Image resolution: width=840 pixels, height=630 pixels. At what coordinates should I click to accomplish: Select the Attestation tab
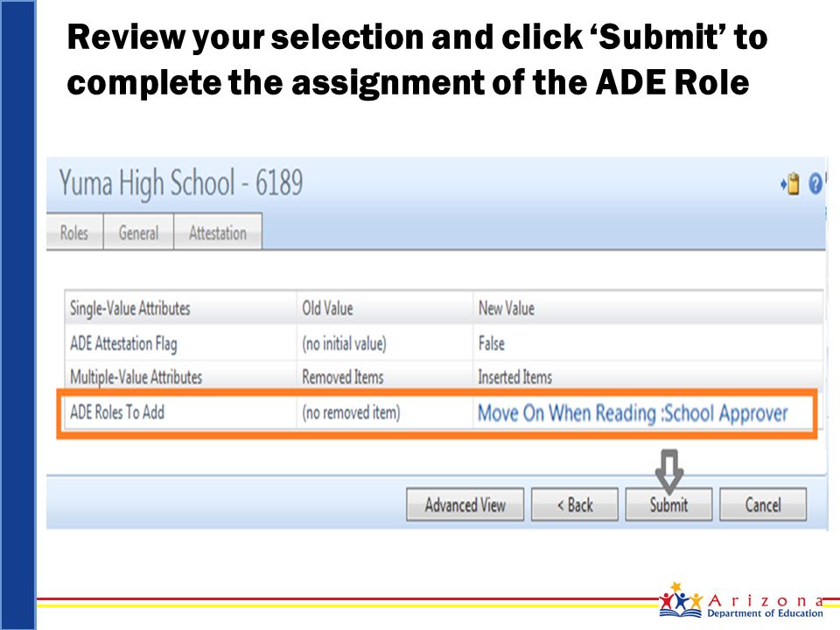[x=218, y=231]
